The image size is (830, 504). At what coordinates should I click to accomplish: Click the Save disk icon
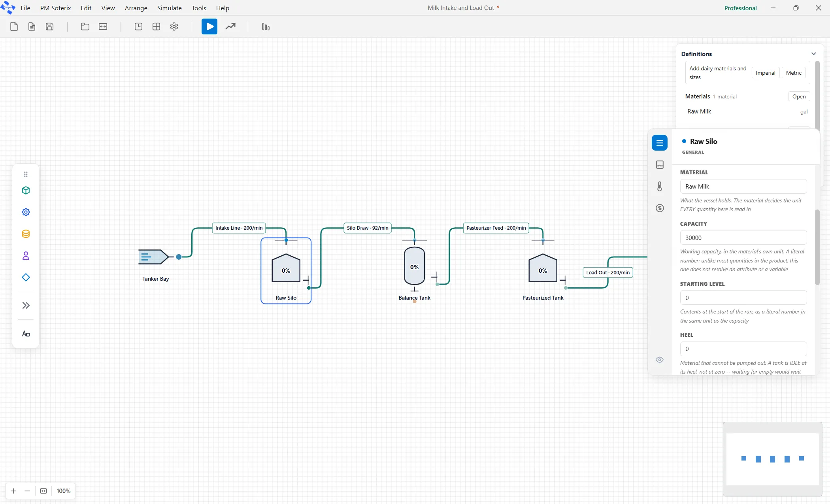(x=49, y=26)
